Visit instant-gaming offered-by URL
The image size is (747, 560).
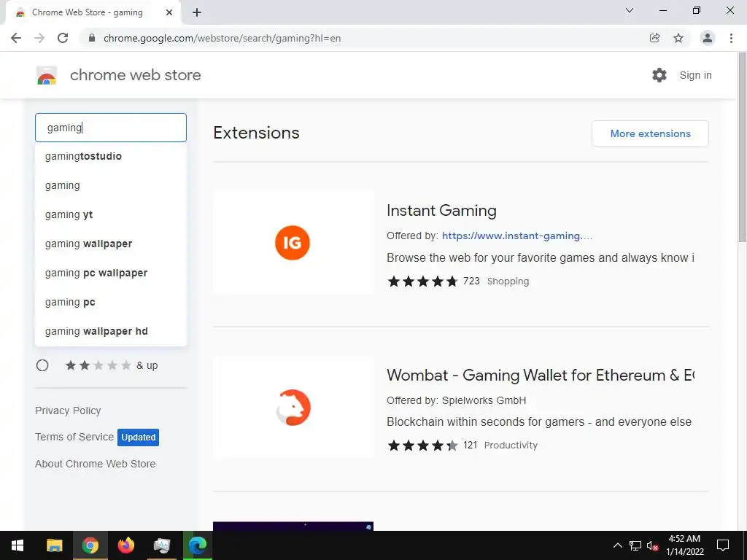517,236
